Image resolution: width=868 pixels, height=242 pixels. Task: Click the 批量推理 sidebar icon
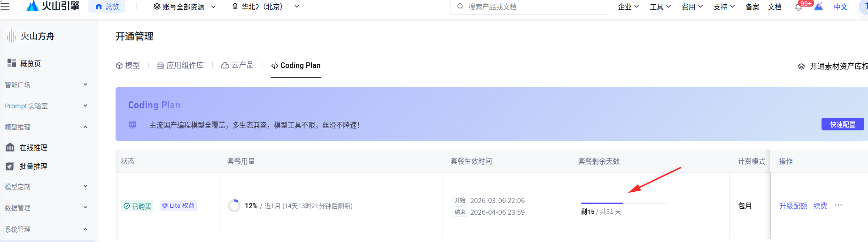[10, 166]
